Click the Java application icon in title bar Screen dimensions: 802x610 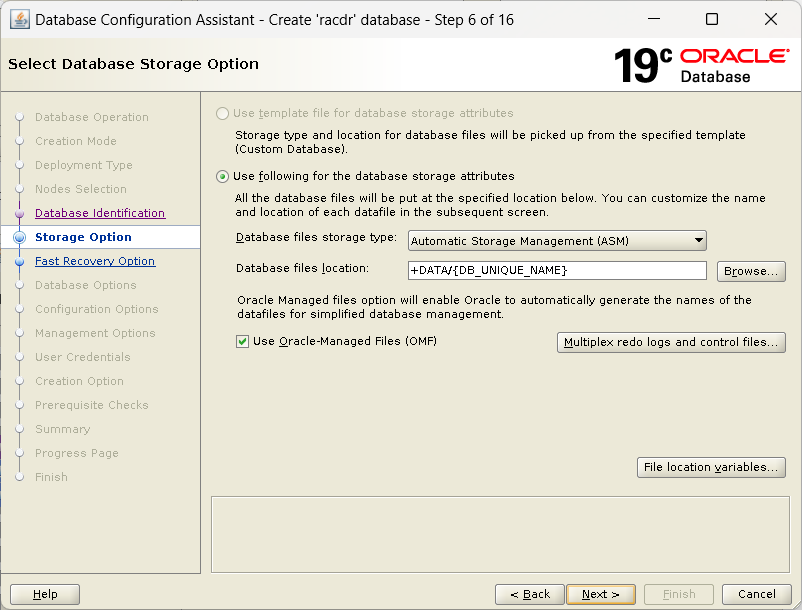[19, 20]
